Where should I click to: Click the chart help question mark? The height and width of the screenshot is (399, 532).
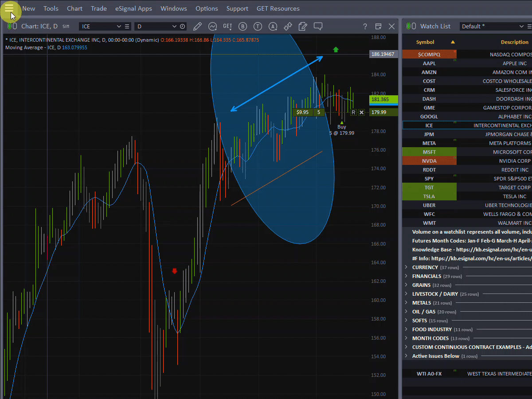click(365, 27)
